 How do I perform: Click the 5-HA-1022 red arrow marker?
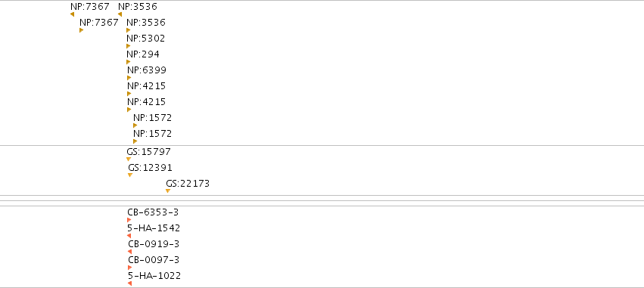click(x=130, y=283)
